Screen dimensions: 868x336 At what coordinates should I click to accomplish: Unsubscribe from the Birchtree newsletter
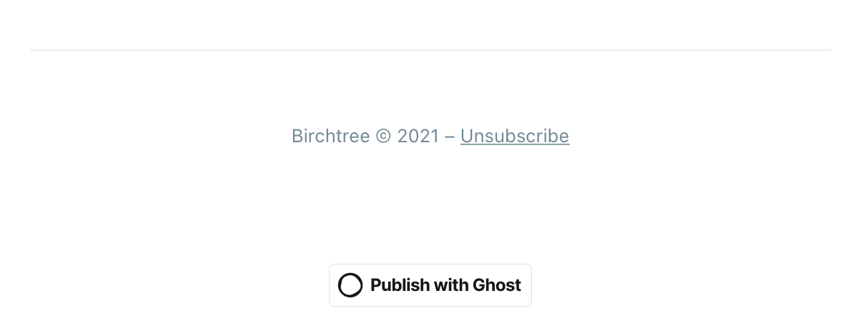click(515, 136)
